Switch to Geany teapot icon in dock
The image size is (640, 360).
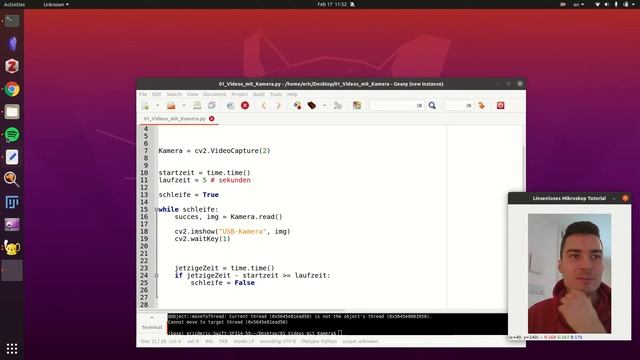(x=12, y=248)
